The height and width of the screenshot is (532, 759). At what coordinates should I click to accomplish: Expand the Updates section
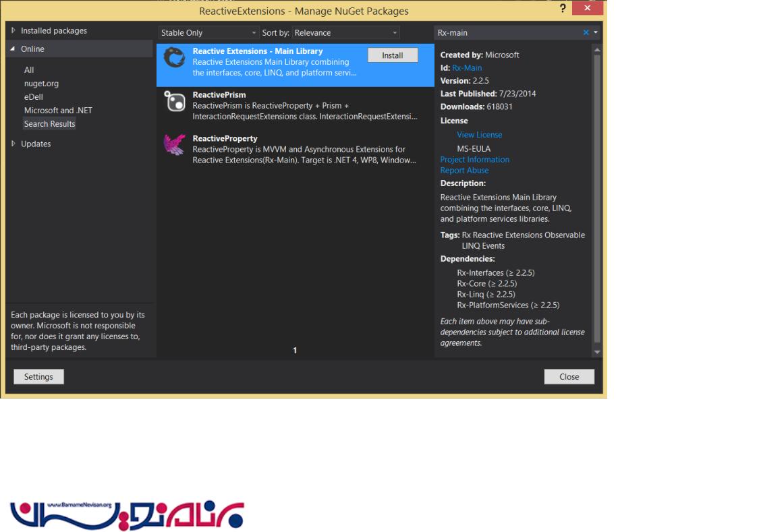pyautogui.click(x=13, y=144)
